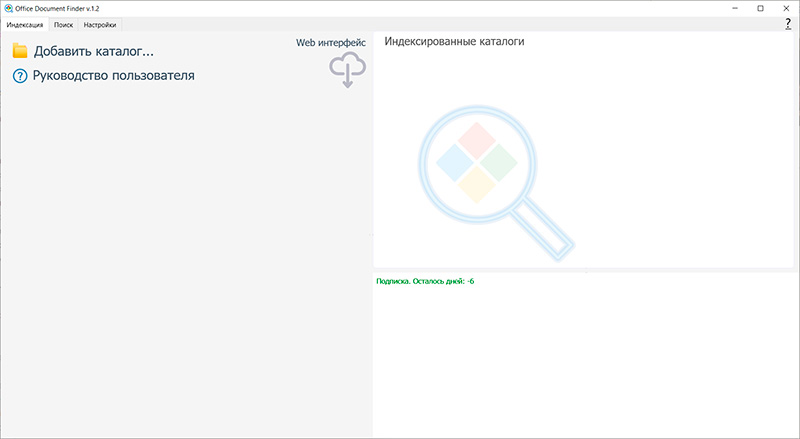Open the 'Руководство пользователя' link
The width and height of the screenshot is (800, 439).
[x=113, y=75]
